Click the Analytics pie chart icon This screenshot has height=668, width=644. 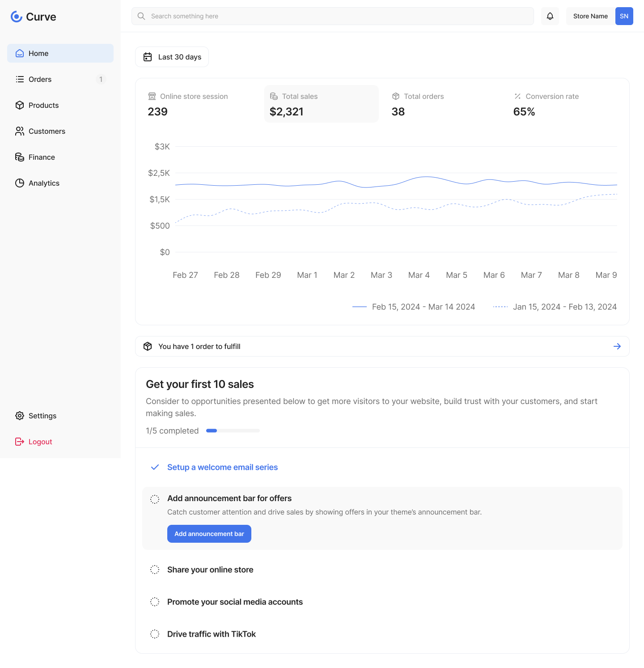coord(20,183)
